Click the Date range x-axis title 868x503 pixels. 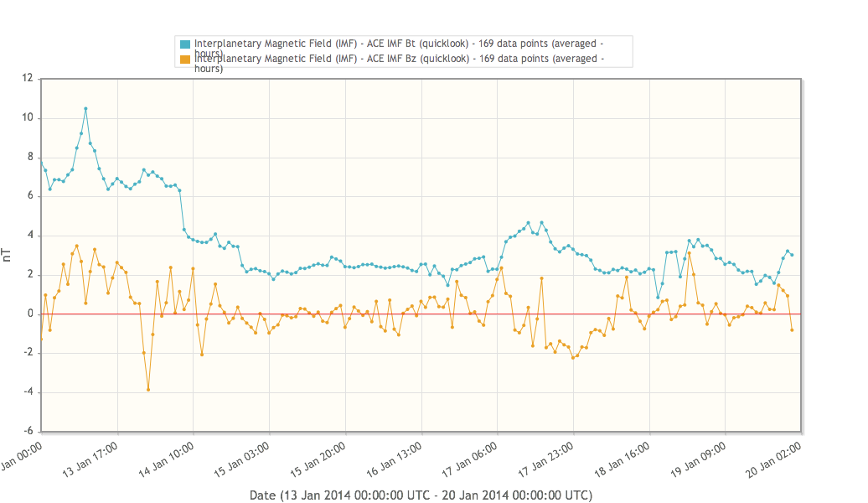click(421, 495)
